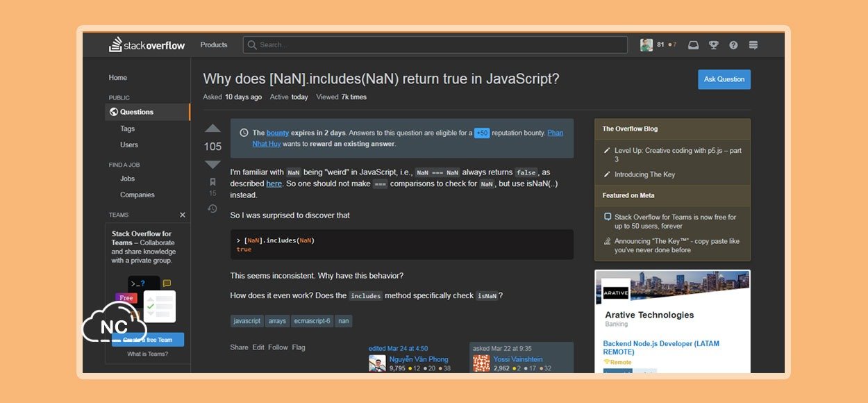This screenshot has width=868, height=403.
Task: Click the vote score 105
Action: pos(212,147)
